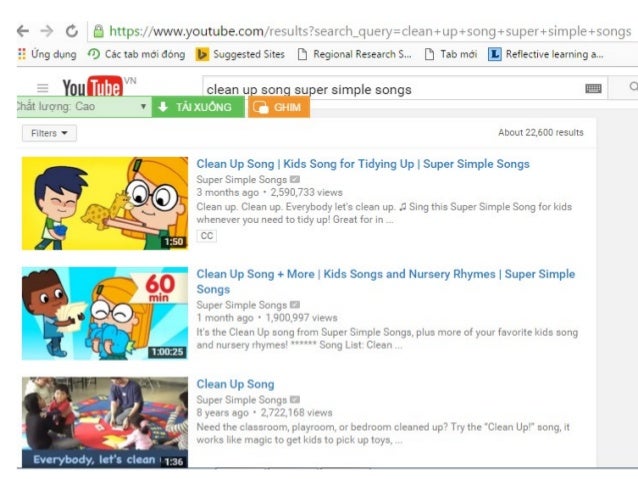Image resolution: width=638 pixels, height=479 pixels.
Task: Open the on-screen keyboard icon in search
Action: point(593,88)
